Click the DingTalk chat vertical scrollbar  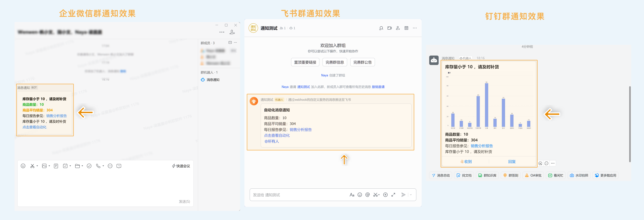coord(630,124)
